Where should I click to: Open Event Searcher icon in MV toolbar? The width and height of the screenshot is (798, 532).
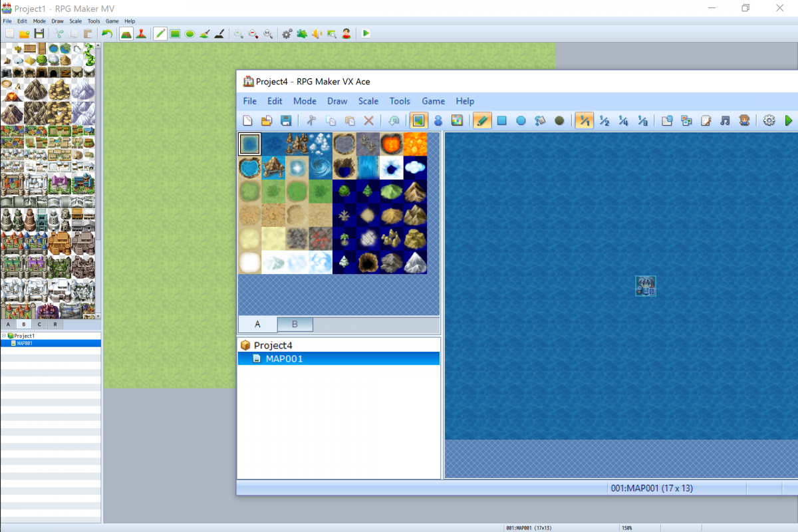point(331,33)
